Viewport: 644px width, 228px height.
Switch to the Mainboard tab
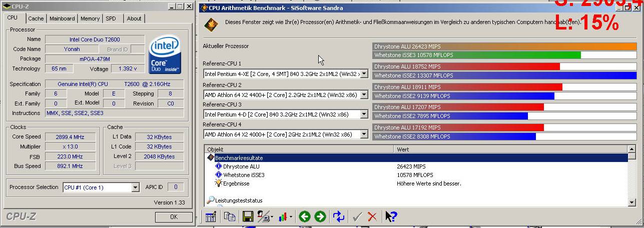(62, 18)
